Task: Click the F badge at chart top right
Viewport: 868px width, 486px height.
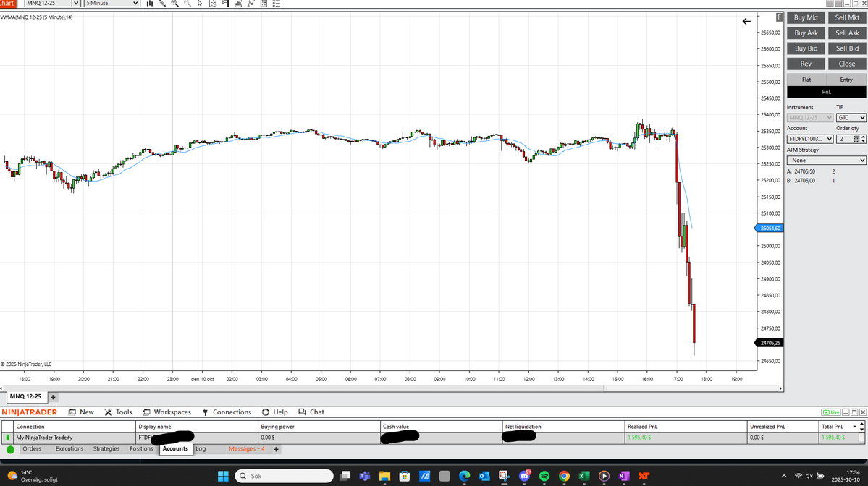Action: (779, 17)
